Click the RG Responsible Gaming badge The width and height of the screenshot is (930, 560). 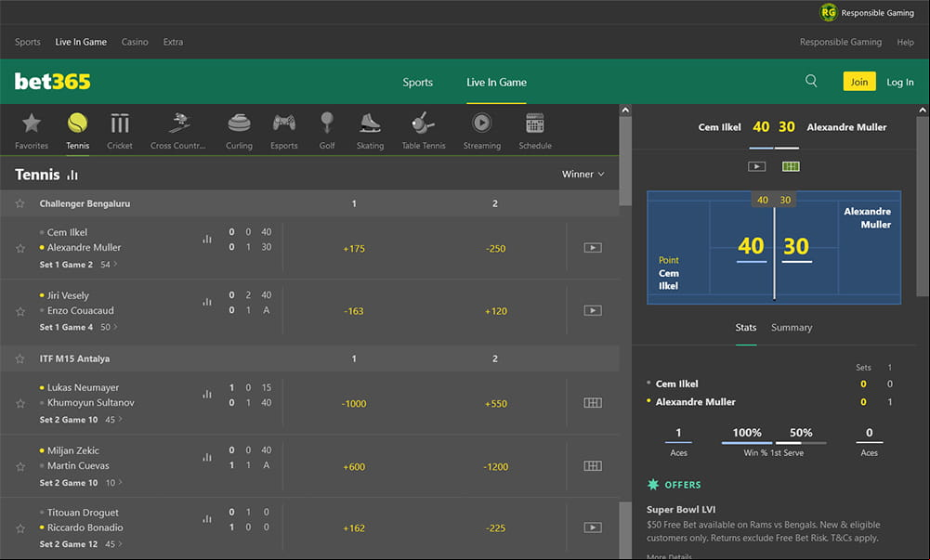coord(829,12)
